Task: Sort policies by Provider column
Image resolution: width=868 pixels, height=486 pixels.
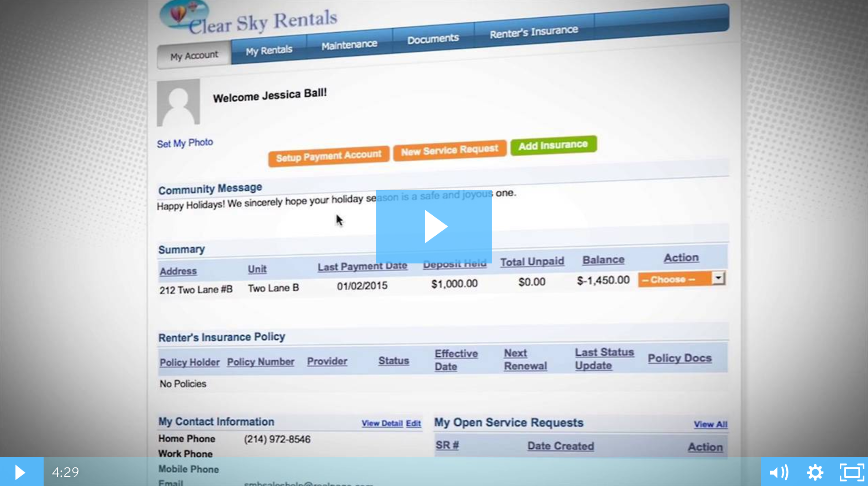Action: pyautogui.click(x=327, y=362)
